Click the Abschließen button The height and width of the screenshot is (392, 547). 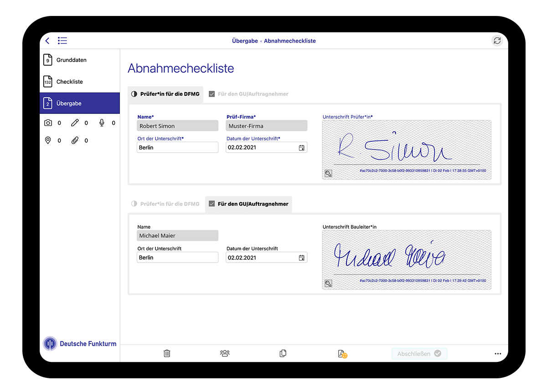tap(419, 354)
